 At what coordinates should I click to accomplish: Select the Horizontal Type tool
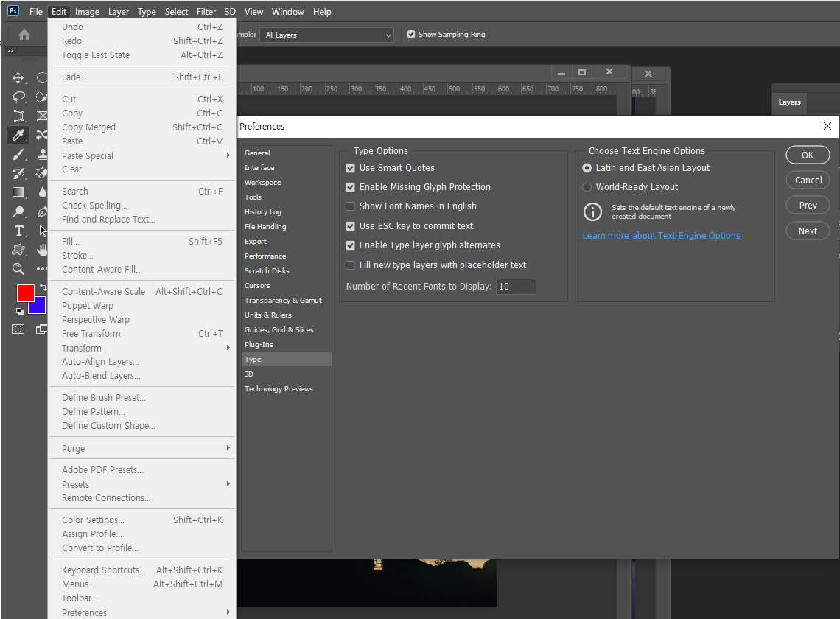pos(18,231)
